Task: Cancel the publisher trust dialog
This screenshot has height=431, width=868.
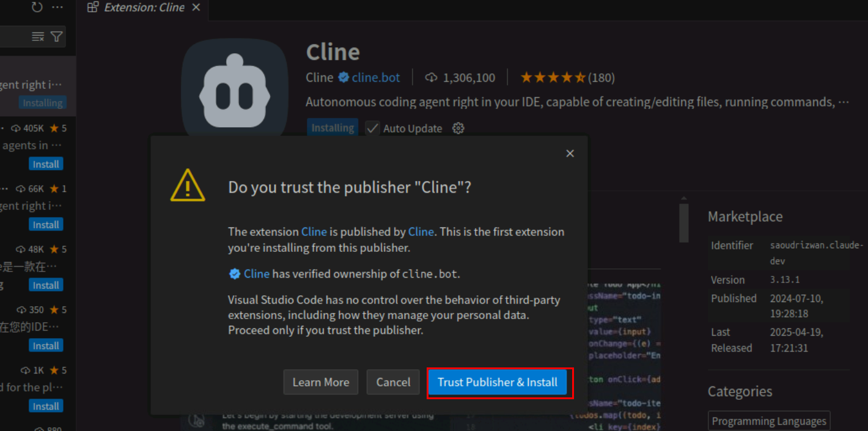Action: coord(393,382)
